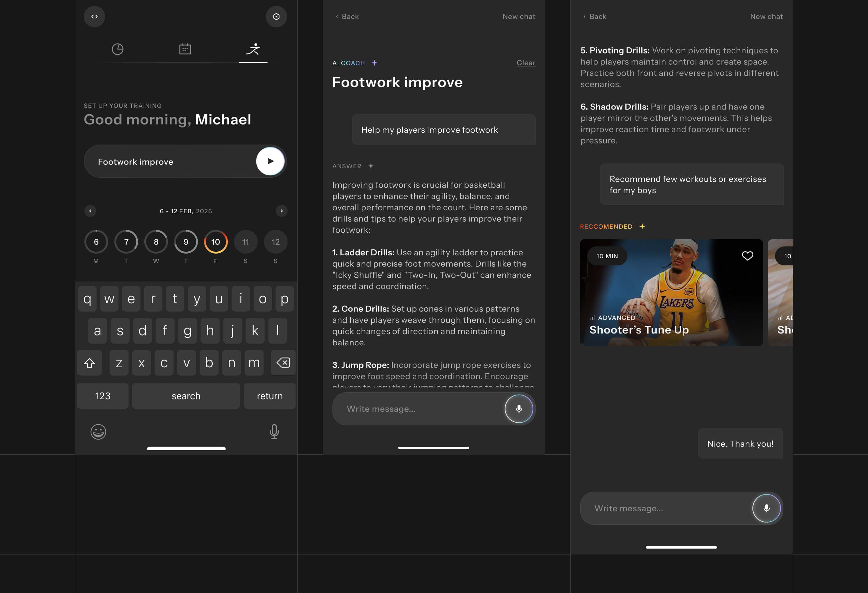Image resolution: width=868 pixels, height=593 pixels.
Task: Tap the microphone button below 'Nice. Thank you!'
Action: click(x=766, y=508)
